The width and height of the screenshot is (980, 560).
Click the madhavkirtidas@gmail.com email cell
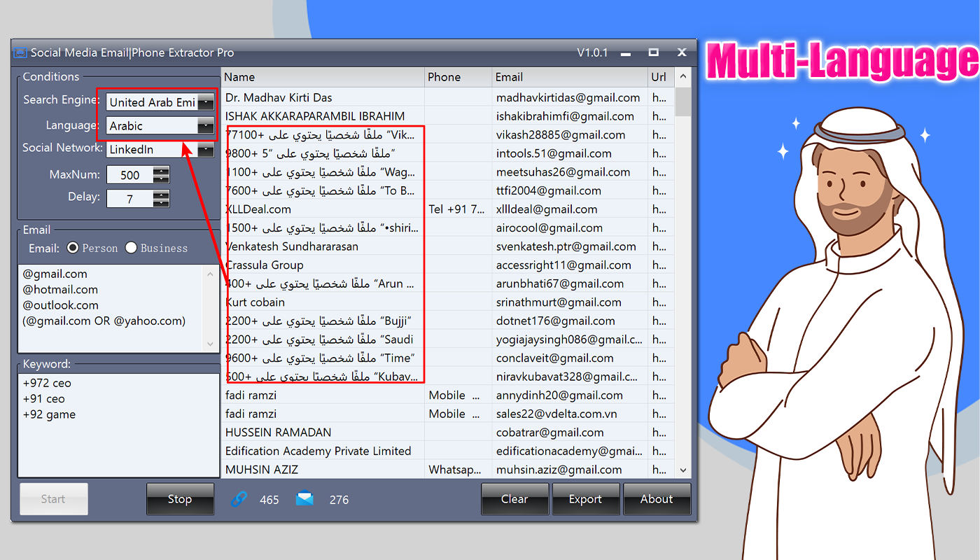click(568, 97)
